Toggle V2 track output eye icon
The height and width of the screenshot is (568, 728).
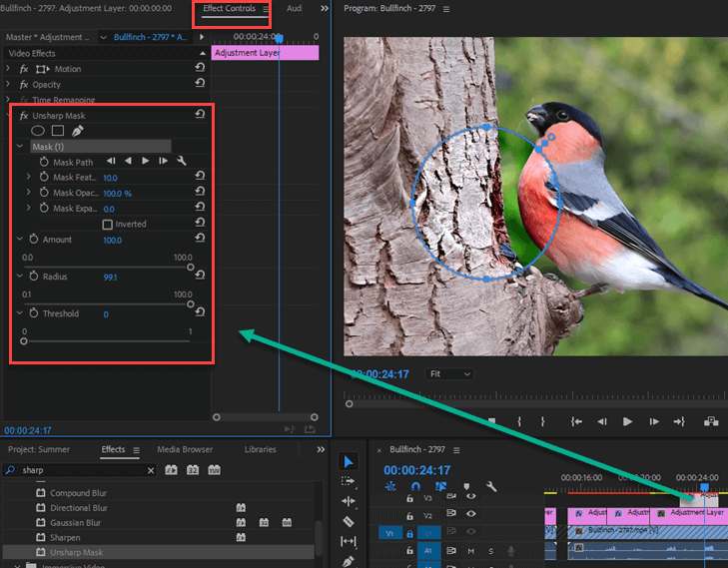[470, 515]
